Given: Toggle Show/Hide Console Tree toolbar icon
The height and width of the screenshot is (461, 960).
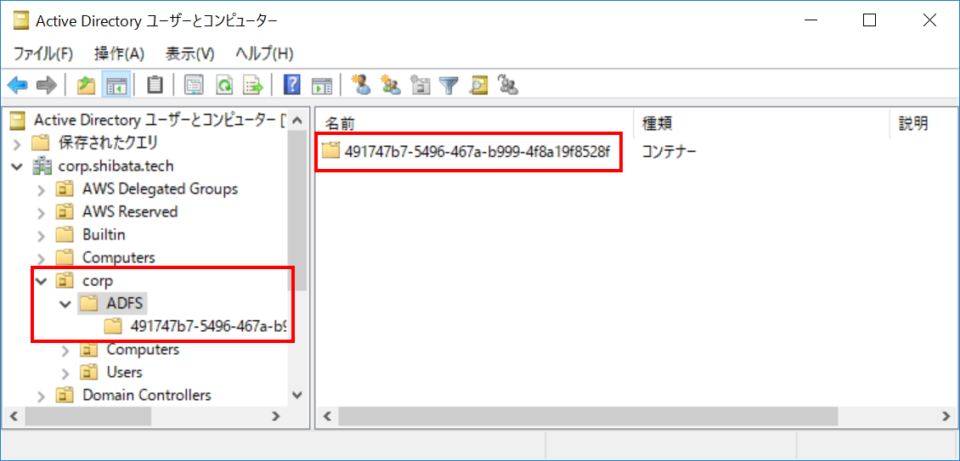Looking at the screenshot, I should pos(116,86).
